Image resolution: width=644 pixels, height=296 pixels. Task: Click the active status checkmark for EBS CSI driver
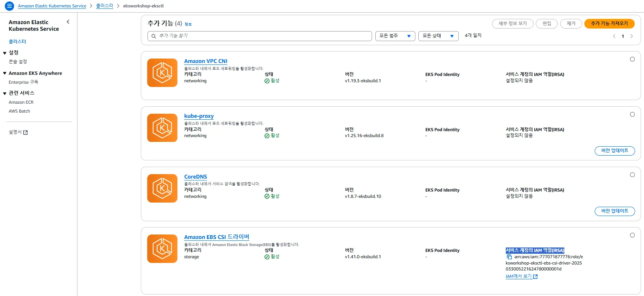pos(267,257)
